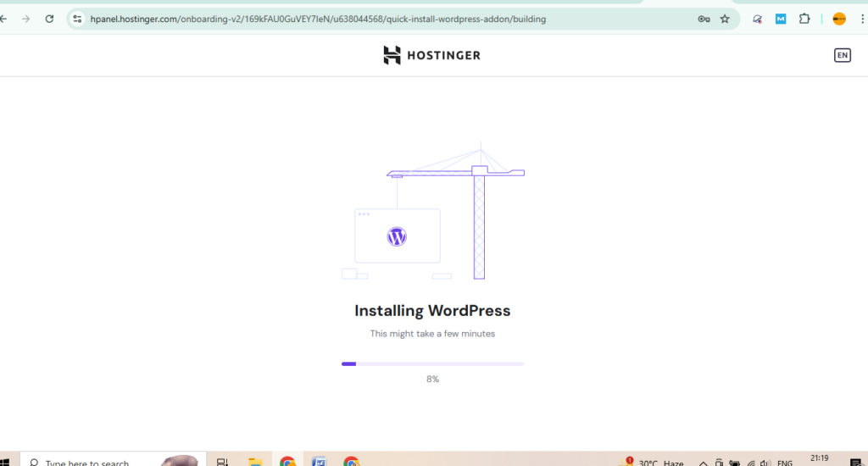Open the saved passwords key icon

click(704, 19)
